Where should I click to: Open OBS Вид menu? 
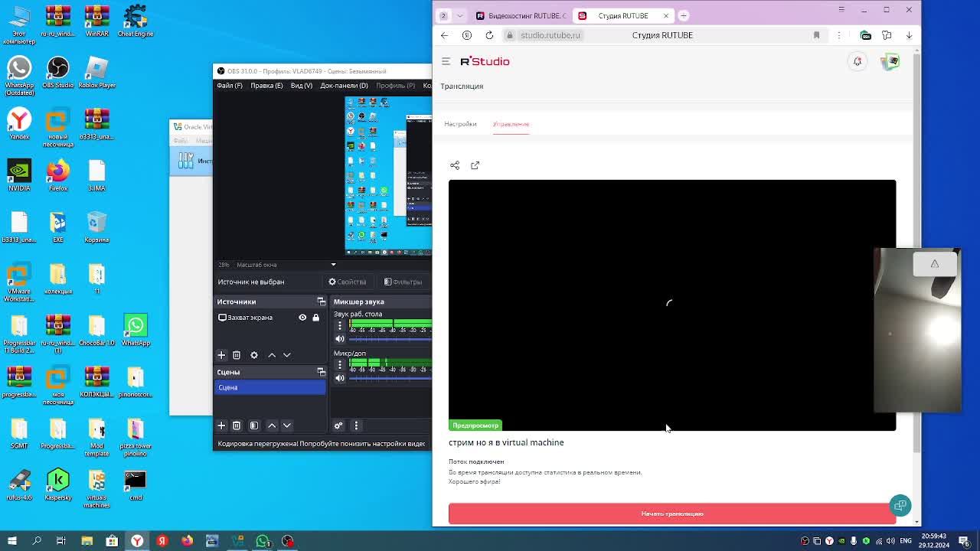tap(302, 86)
